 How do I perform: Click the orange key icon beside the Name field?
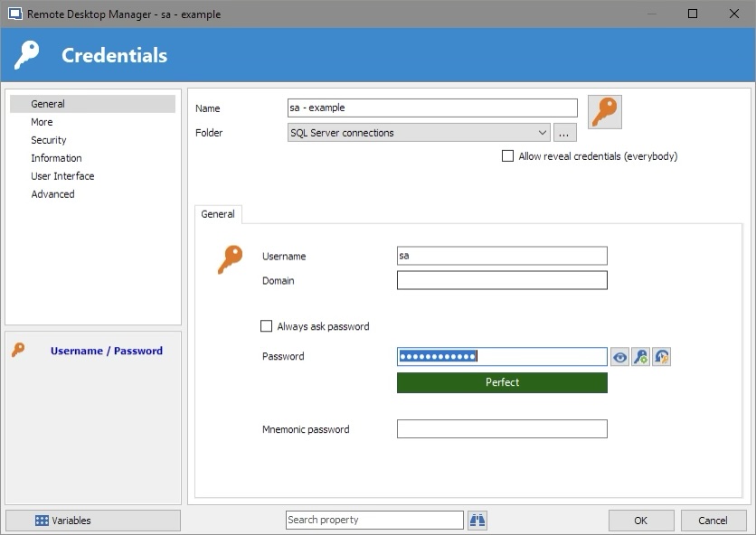pos(605,112)
